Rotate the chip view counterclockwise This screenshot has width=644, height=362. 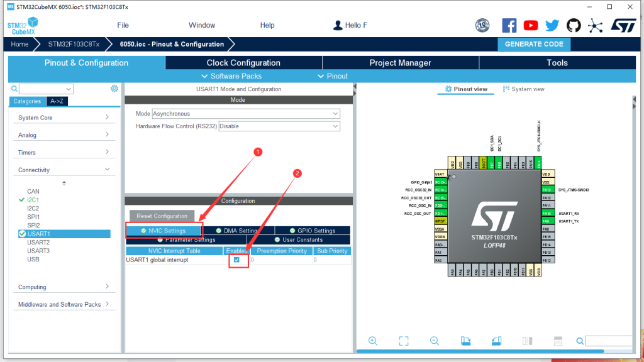(496, 341)
